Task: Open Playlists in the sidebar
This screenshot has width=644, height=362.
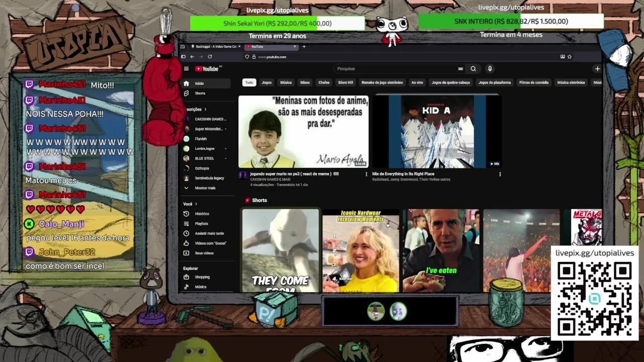Action: point(206,224)
